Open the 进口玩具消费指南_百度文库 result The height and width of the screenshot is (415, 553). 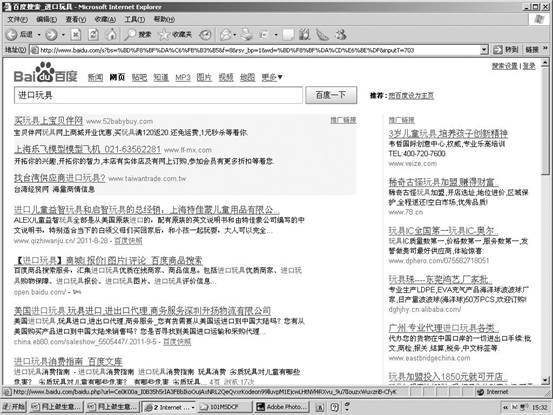68,361
